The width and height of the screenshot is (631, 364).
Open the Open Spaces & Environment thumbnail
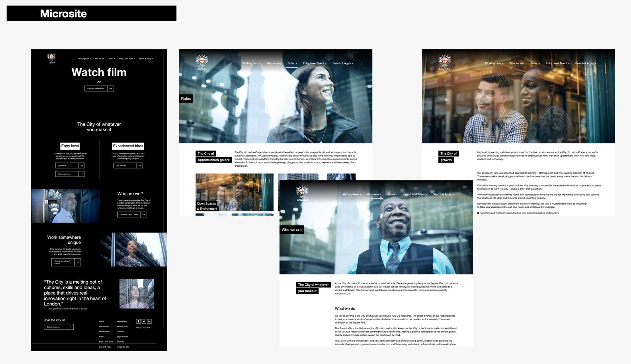234,192
